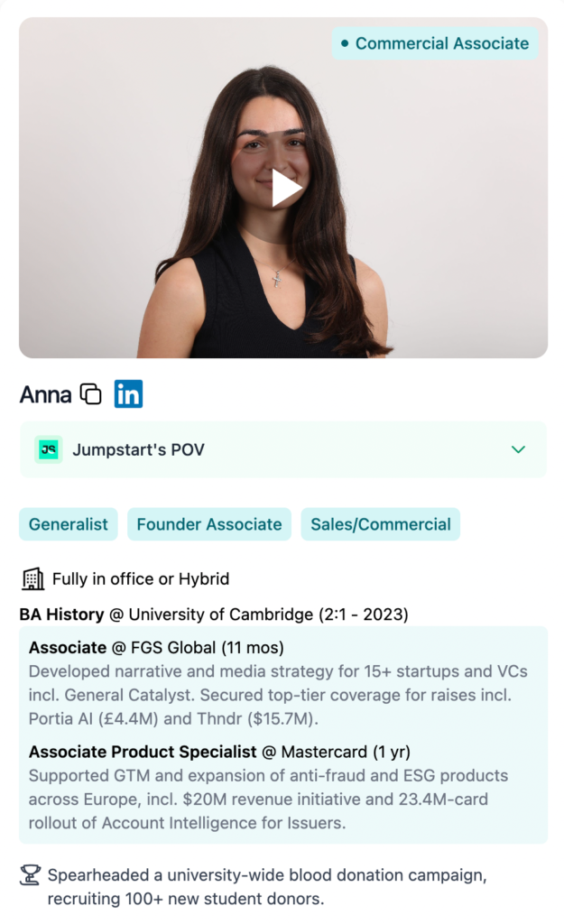This screenshot has width=564, height=924.
Task: Copy Anna's name with the copy icon
Action: coord(91,394)
